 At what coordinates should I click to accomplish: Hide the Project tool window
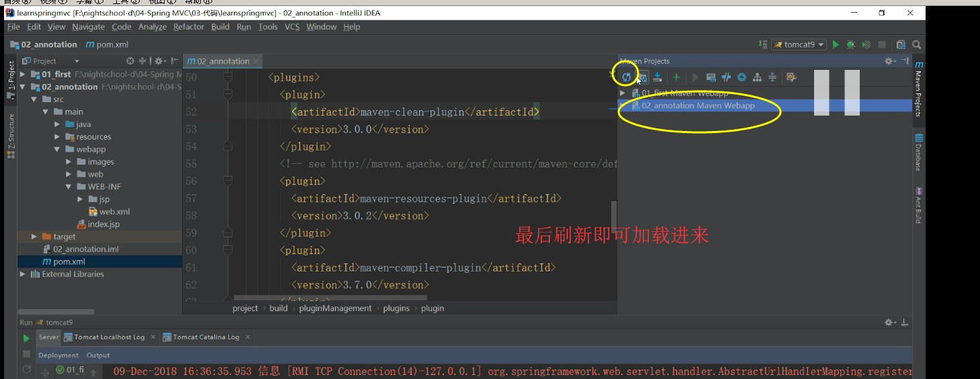(175, 61)
